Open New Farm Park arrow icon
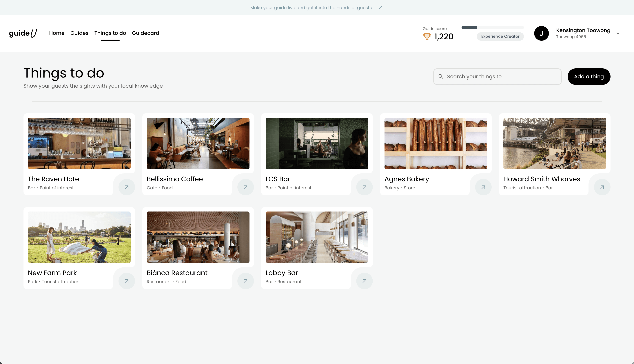The height and width of the screenshot is (364, 634). point(127,281)
